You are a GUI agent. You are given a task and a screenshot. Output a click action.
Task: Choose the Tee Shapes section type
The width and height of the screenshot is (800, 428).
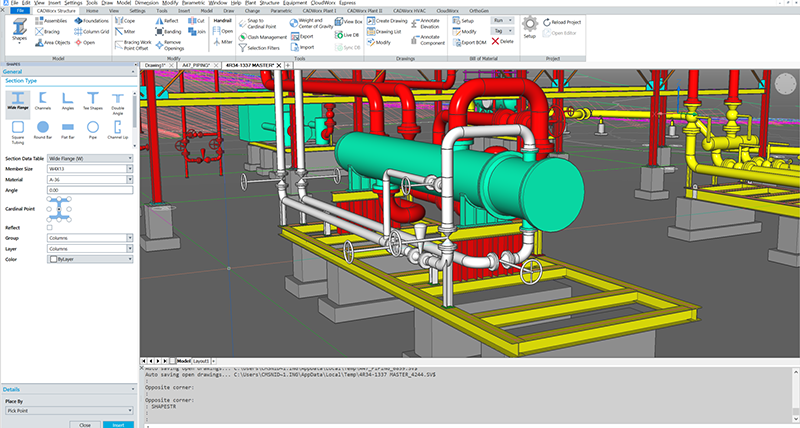(93, 100)
